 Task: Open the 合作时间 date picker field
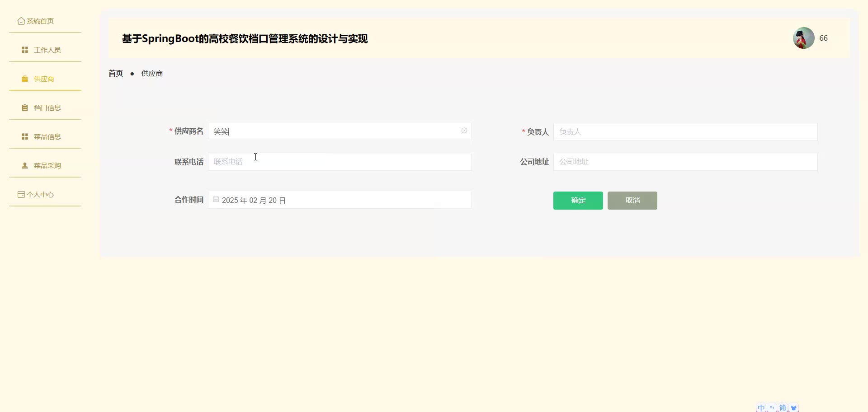click(x=340, y=200)
